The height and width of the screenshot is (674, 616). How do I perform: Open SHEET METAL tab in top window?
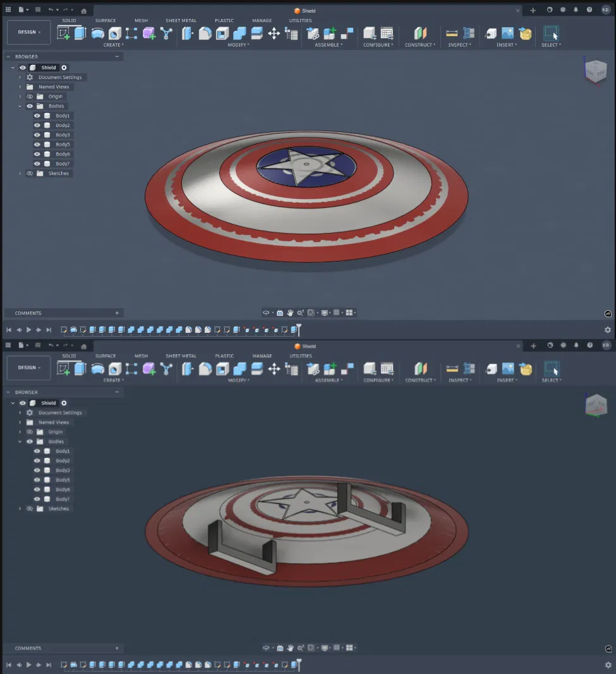coord(181,20)
